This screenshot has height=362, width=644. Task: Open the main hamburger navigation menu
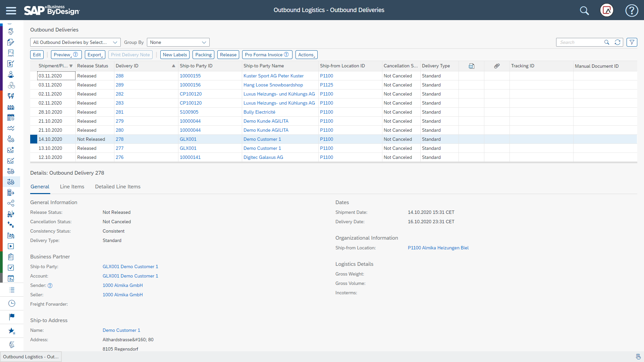(11, 10)
